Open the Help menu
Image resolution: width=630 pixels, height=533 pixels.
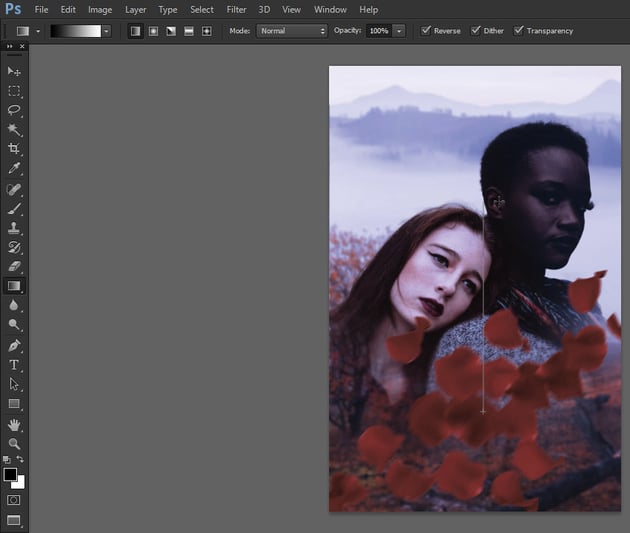(368, 10)
